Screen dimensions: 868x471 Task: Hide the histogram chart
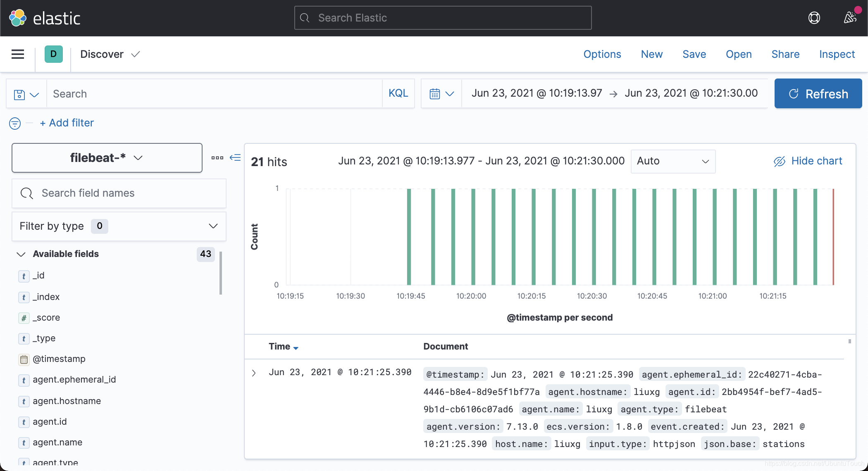(x=807, y=161)
